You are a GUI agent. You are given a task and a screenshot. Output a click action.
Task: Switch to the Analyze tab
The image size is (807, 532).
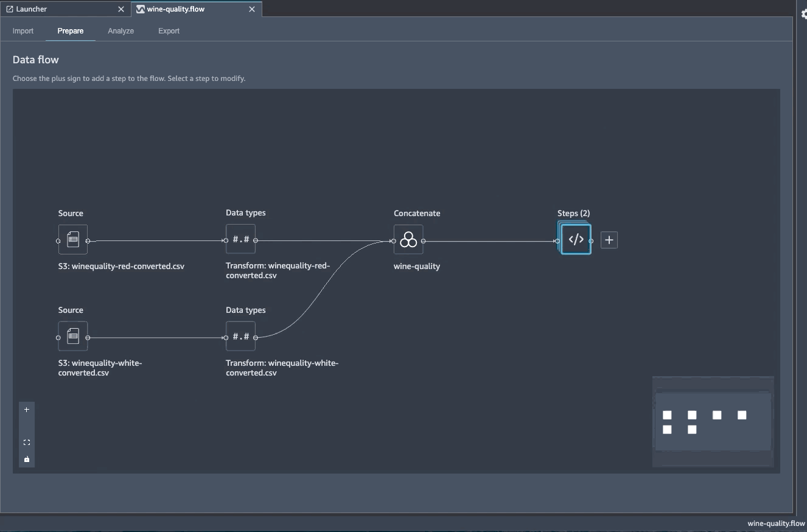[x=121, y=31]
